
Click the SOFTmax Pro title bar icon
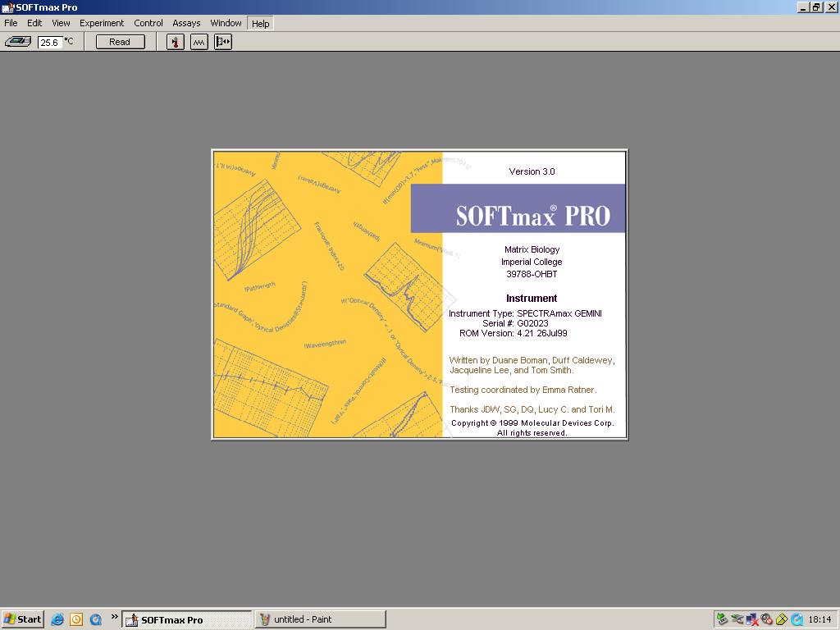pyautogui.click(x=7, y=7)
